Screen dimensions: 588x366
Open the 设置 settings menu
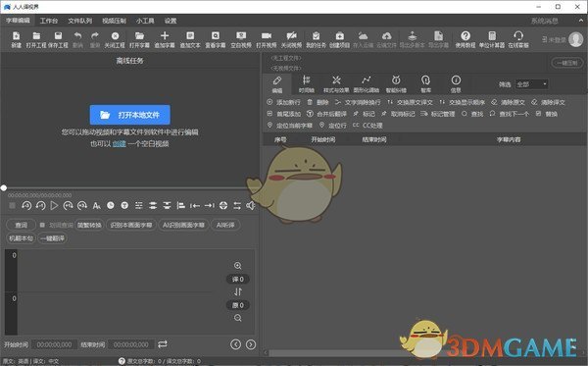click(x=171, y=21)
